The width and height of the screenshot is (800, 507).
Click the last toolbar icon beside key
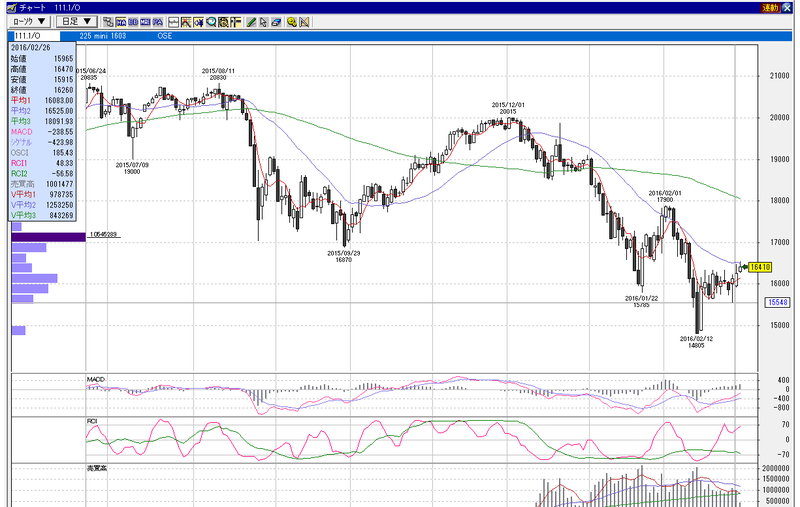coord(305,22)
